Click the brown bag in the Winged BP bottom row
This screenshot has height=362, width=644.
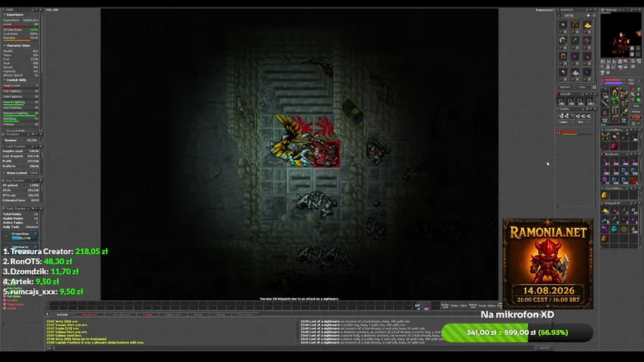point(605,238)
